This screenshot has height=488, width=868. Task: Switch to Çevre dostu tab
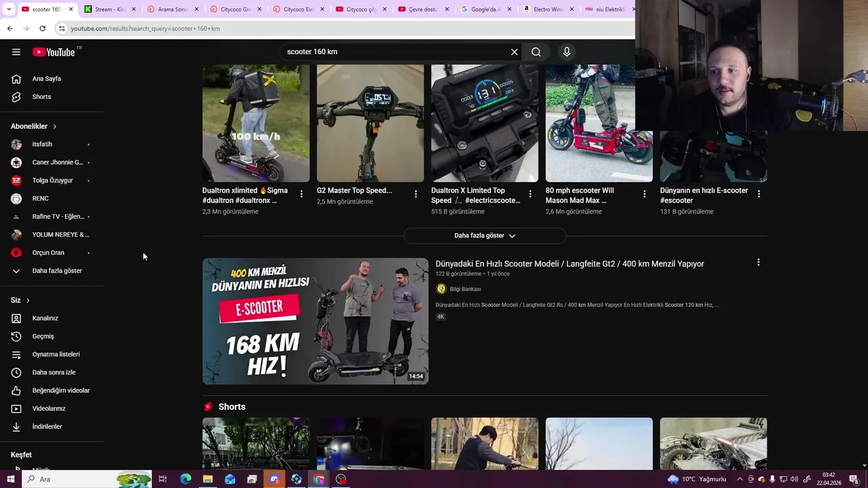[424, 9]
